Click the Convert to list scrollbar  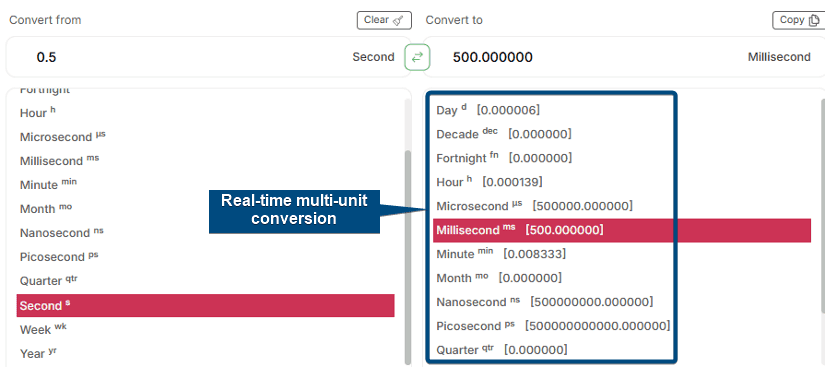822,205
